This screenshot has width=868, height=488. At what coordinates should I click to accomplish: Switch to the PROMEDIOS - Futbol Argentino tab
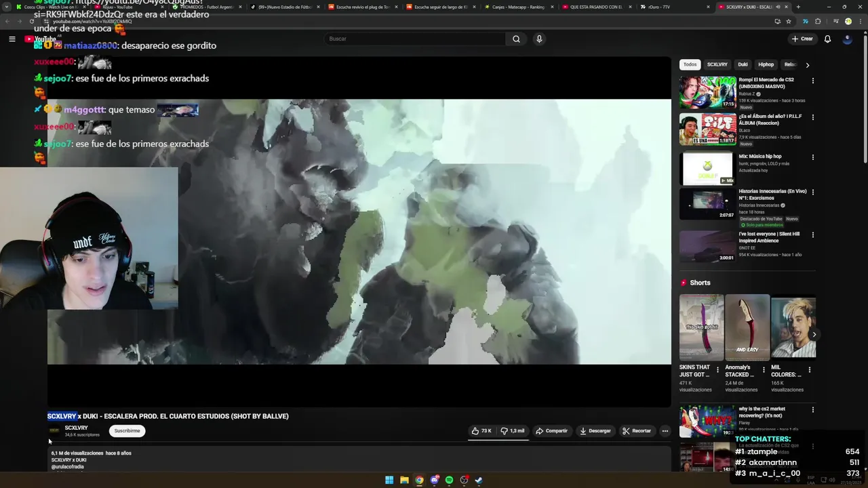click(x=208, y=7)
